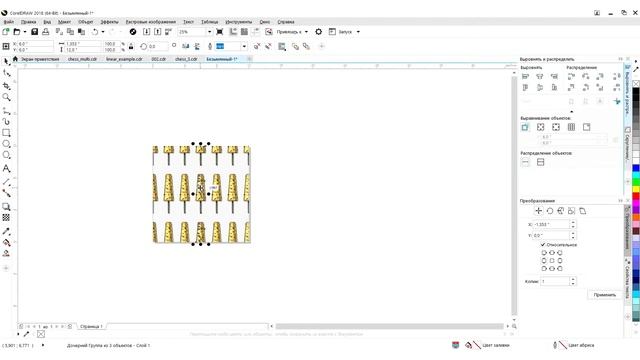
Task: Select the Polygon tool
Action: tap(6, 155)
